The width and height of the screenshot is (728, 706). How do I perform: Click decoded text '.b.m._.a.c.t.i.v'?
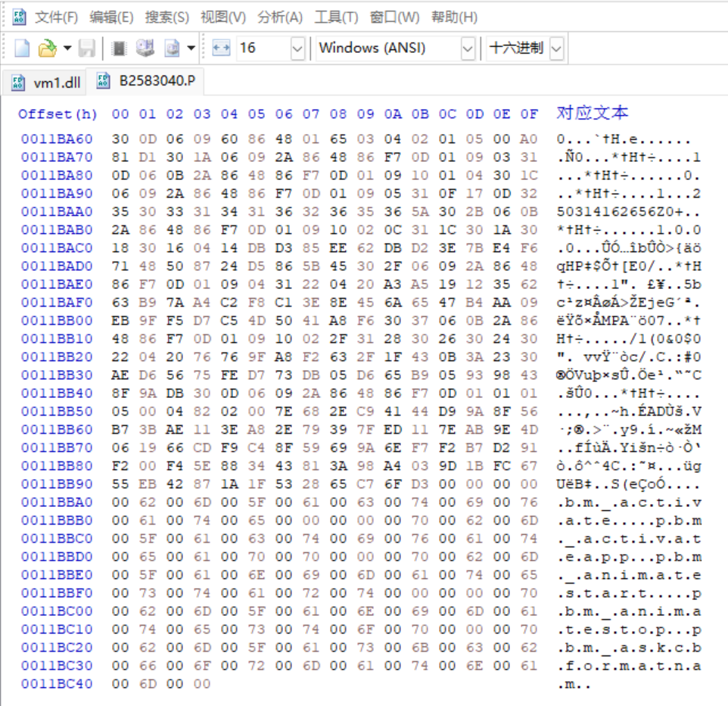[629, 502]
